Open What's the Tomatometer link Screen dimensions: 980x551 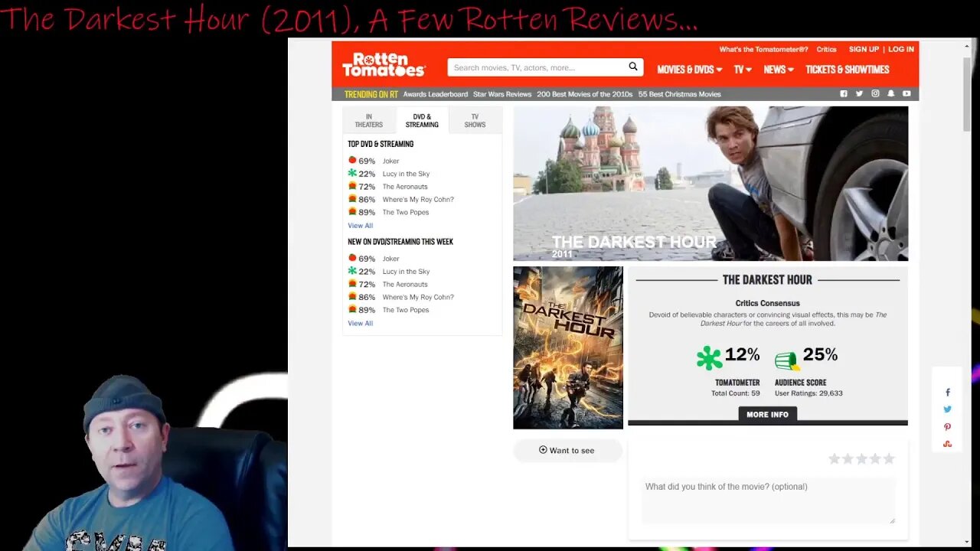[x=763, y=49]
